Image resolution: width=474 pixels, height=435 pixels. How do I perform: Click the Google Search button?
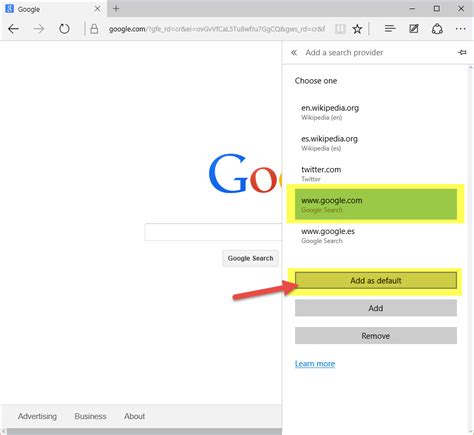tap(250, 258)
